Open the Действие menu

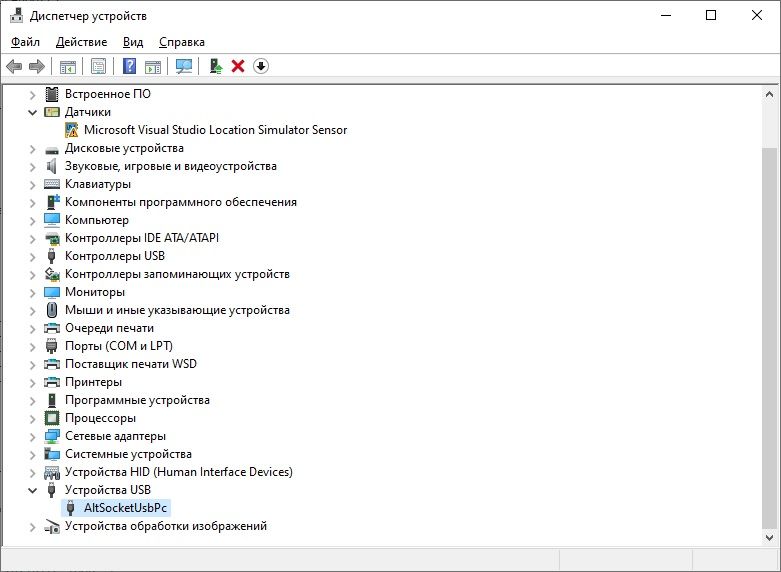81,42
